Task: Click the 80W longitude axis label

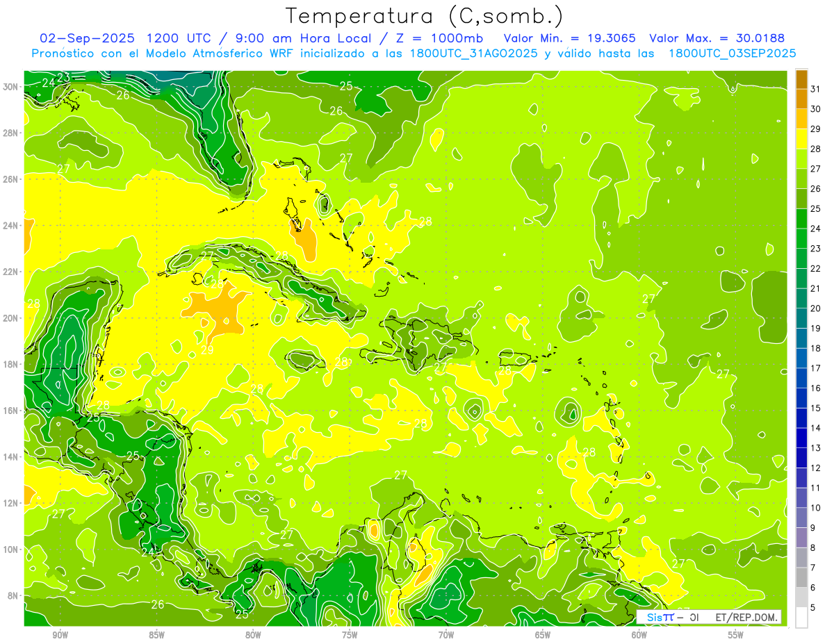Action: [253, 635]
